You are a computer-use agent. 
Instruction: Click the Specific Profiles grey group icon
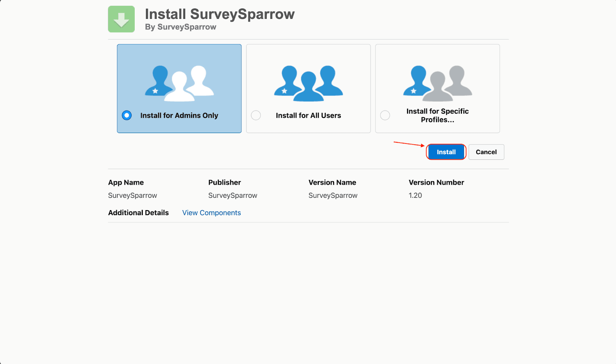[437, 83]
